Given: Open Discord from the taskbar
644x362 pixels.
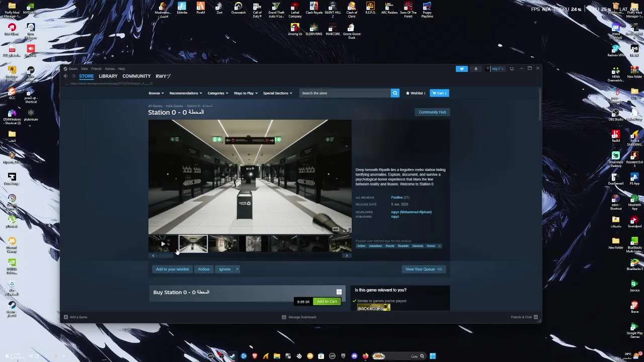Looking at the screenshot, I should pyautogui.click(x=354, y=356).
